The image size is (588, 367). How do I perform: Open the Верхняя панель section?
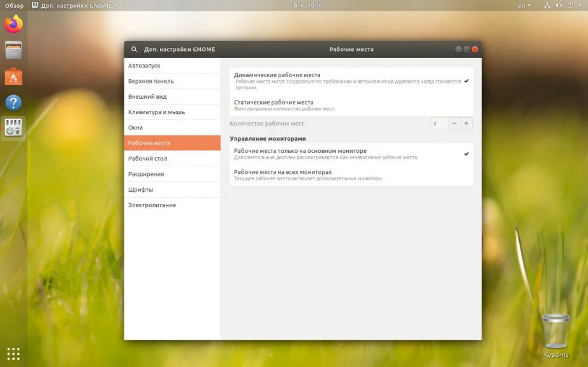click(172, 81)
